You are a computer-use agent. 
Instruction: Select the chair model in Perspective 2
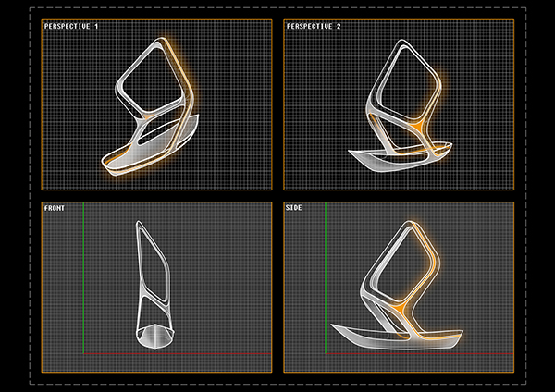point(401,105)
